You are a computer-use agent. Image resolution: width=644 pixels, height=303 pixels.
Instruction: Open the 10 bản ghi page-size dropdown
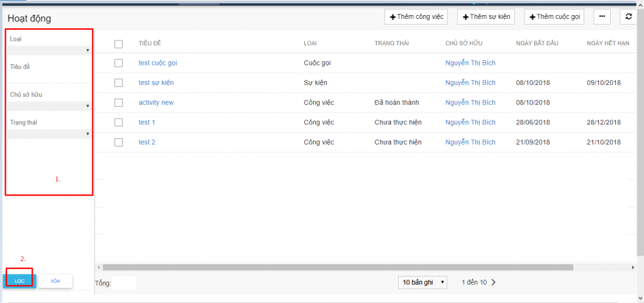pos(423,282)
